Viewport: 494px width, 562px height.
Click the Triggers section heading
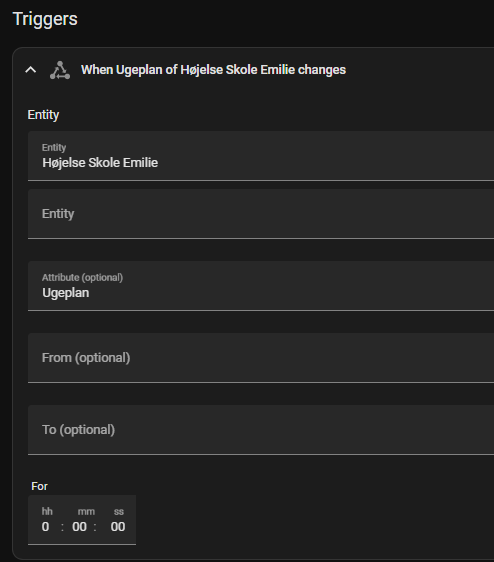coord(45,19)
